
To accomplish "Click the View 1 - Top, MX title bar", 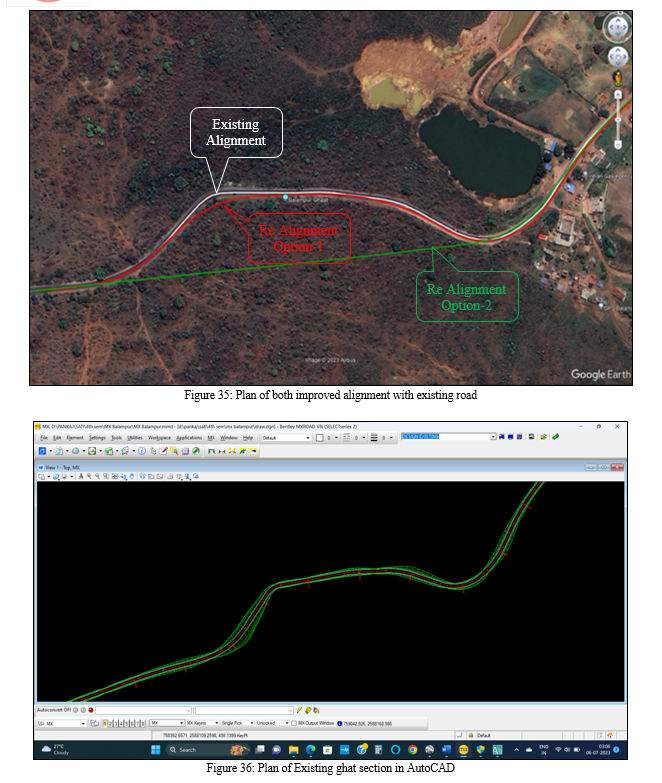I will [330, 467].
